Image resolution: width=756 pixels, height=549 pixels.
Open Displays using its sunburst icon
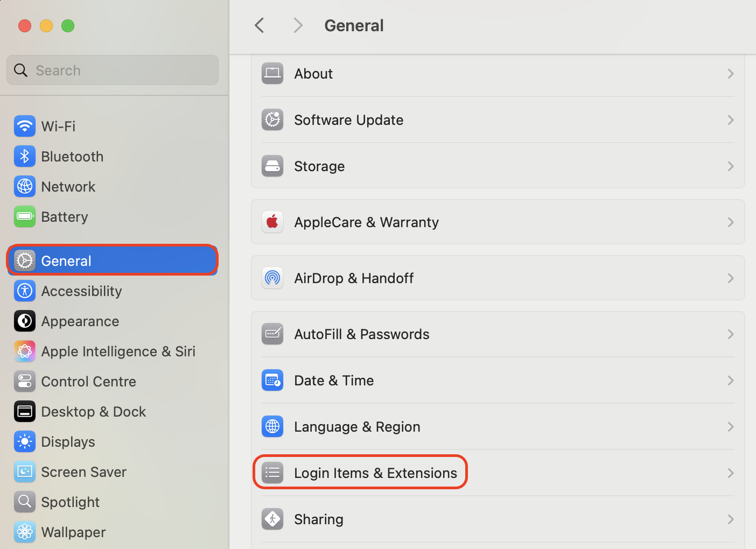pyautogui.click(x=25, y=441)
